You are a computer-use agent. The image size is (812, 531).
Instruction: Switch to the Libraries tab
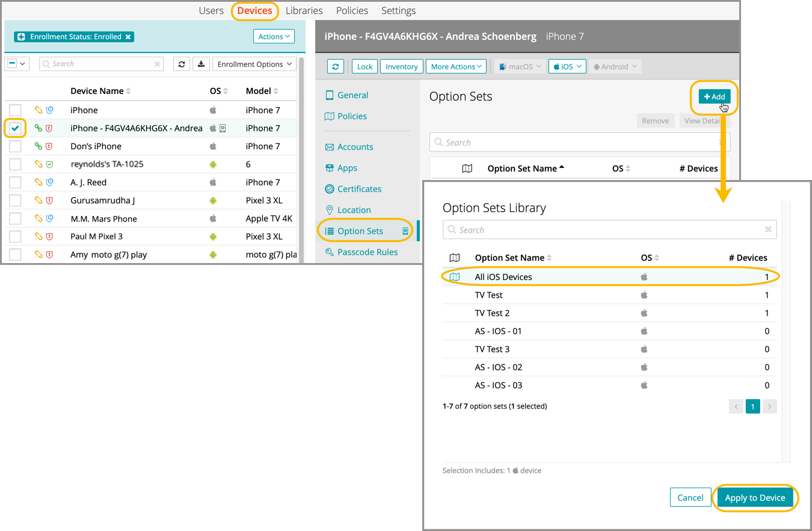[x=304, y=11]
